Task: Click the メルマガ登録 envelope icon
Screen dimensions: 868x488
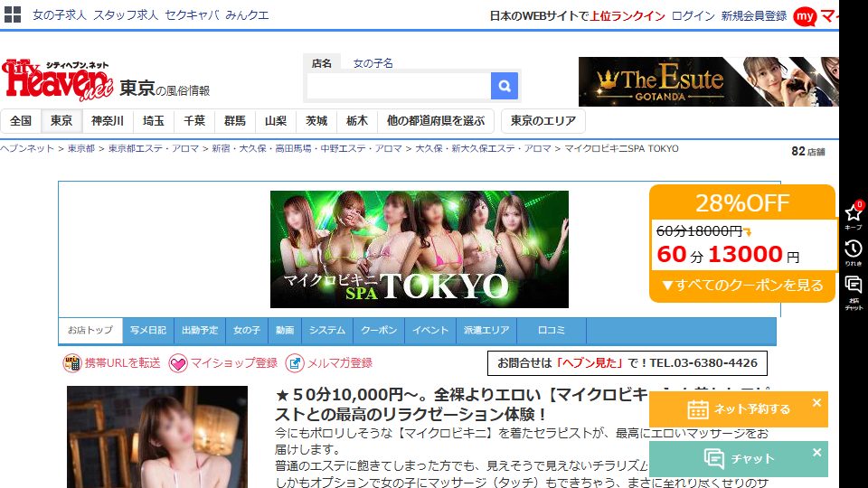Action: click(x=295, y=363)
